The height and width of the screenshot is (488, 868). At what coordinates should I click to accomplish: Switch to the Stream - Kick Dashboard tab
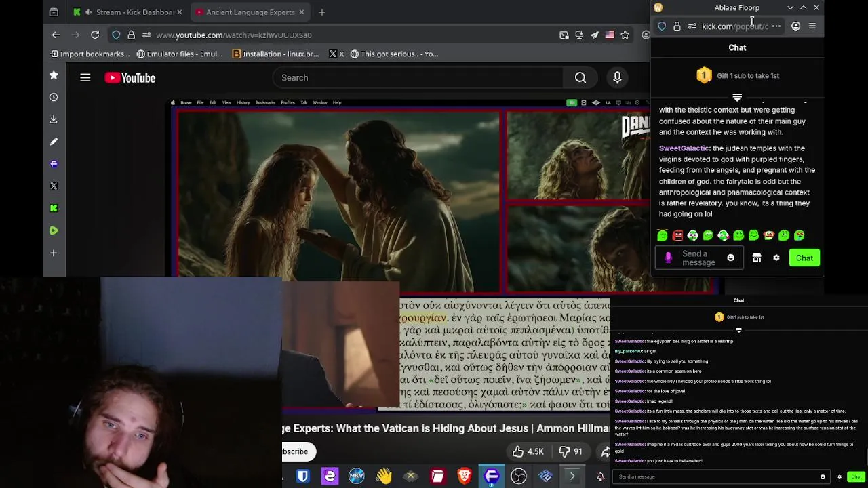click(126, 12)
